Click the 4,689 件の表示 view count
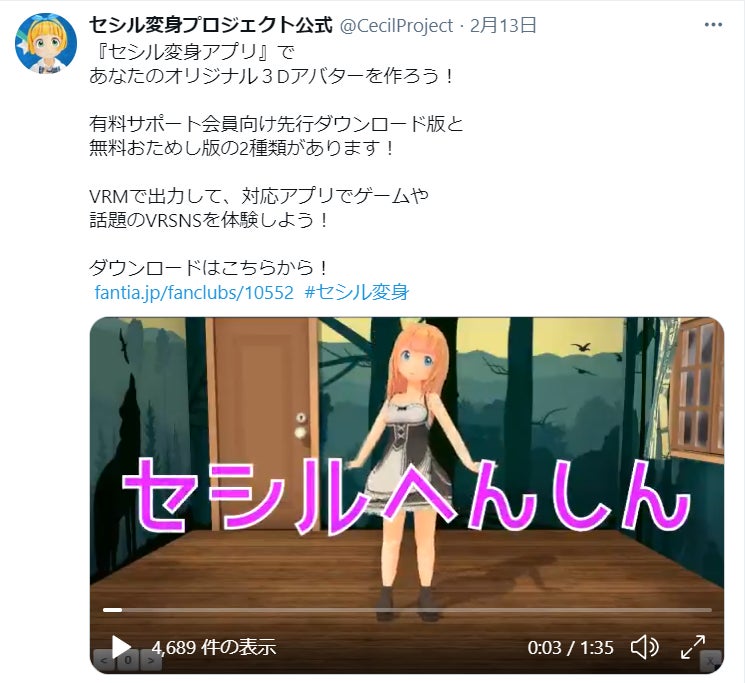 pos(214,647)
